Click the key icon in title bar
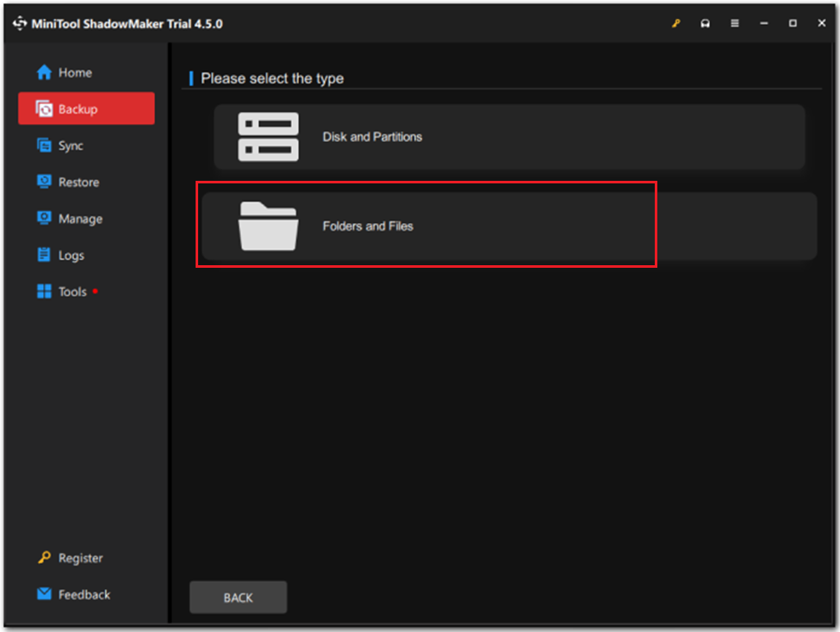 [x=676, y=24]
